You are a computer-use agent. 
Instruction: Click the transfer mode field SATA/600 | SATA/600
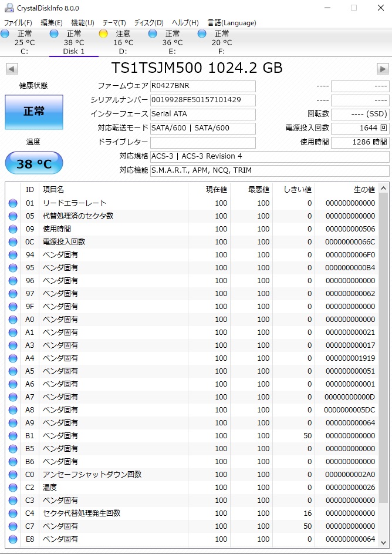(203, 128)
